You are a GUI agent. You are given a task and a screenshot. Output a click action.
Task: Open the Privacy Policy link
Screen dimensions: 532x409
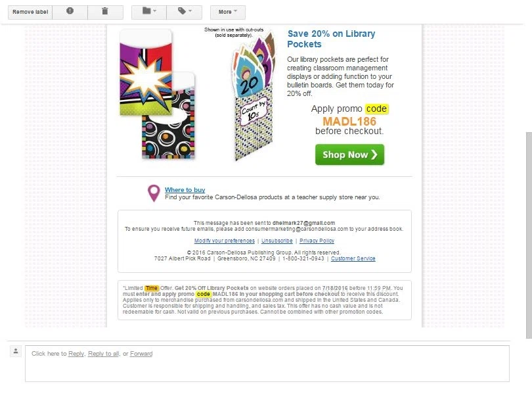tap(317, 241)
